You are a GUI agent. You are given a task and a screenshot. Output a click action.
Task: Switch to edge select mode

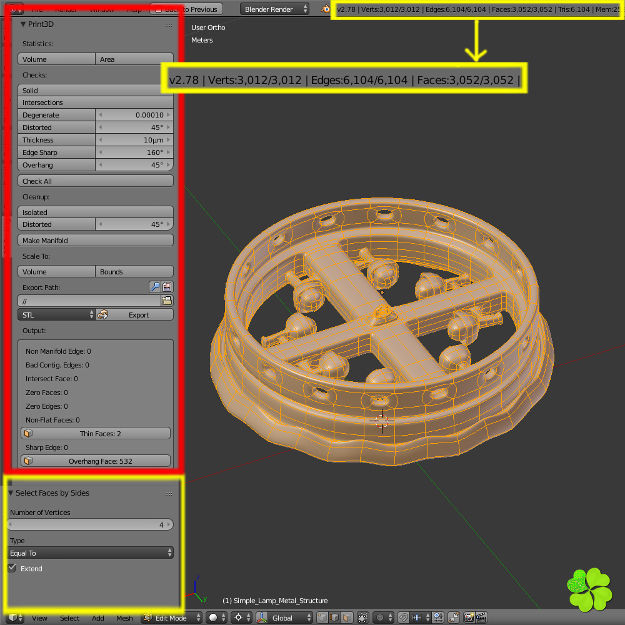(334, 617)
